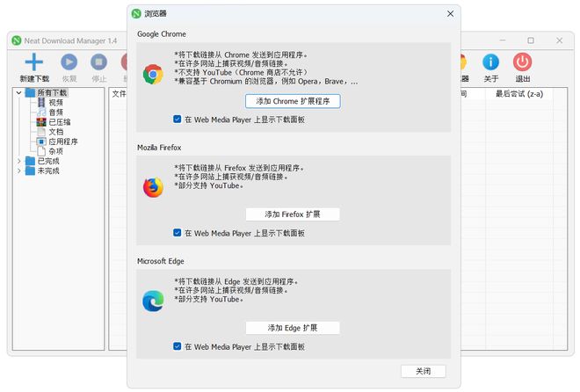Image resolution: width=580 pixels, height=392 pixels.
Task: Click the browser dialog (浏览器) title logo icon
Action: 136,14
